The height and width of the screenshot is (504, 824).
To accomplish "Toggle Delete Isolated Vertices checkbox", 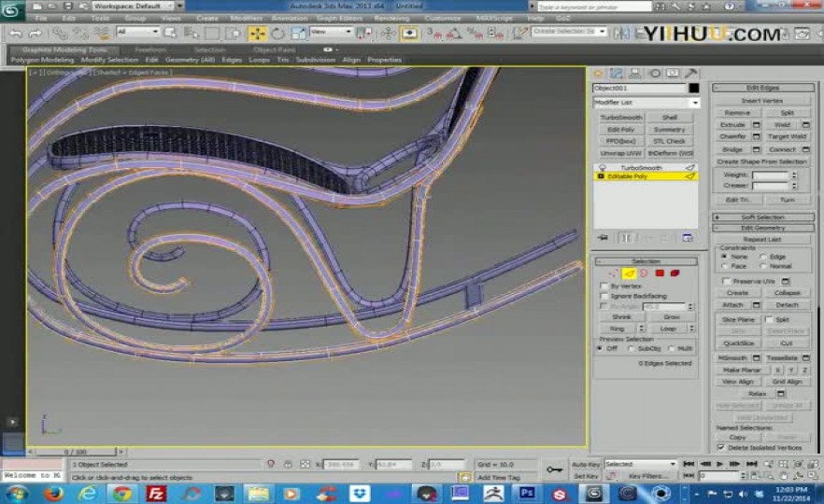I will click(721, 448).
